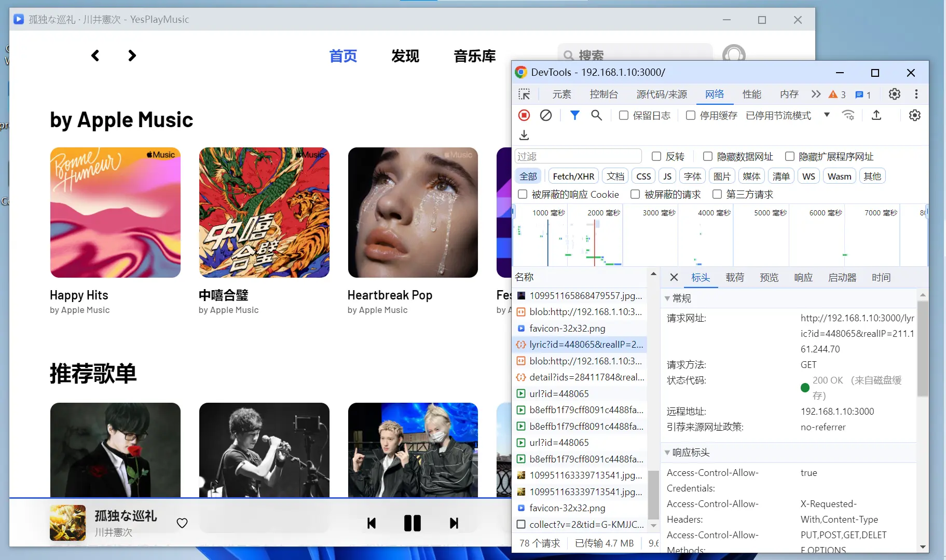Open 音乐库 page in YesPlayMusic

point(474,56)
